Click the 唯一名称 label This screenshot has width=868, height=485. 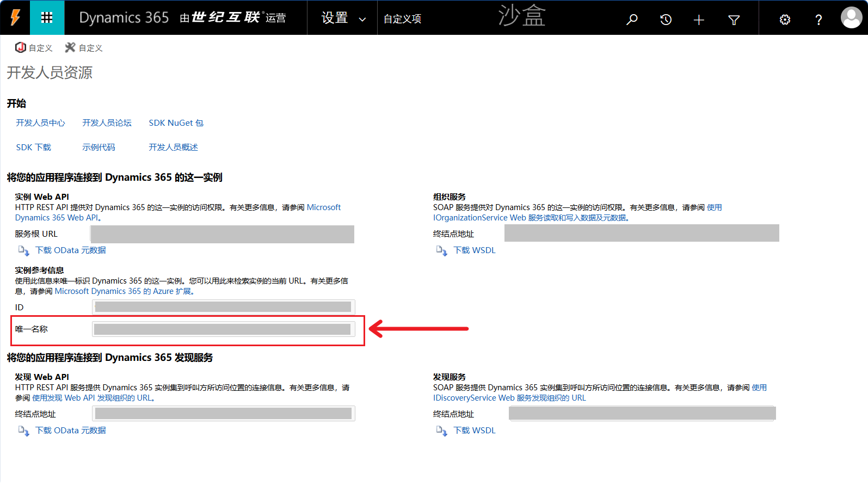[x=32, y=329]
